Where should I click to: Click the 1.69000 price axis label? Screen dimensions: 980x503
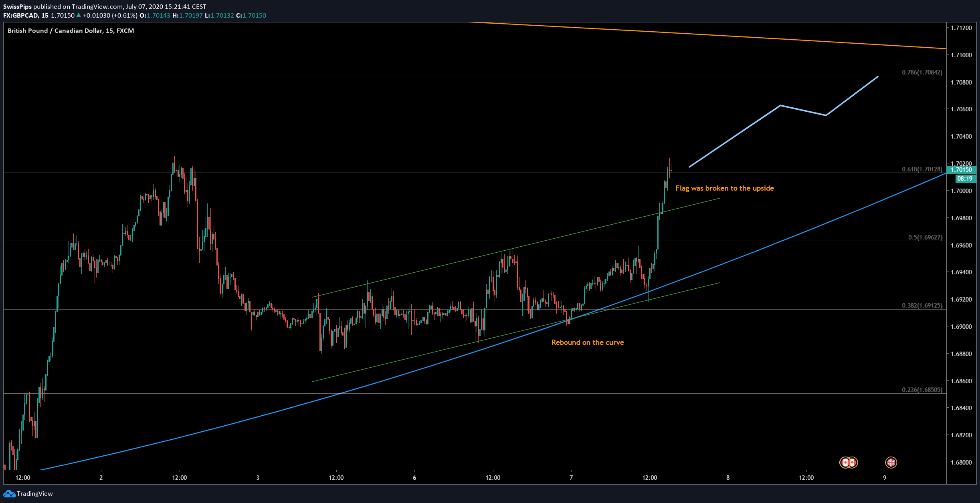[x=961, y=326]
